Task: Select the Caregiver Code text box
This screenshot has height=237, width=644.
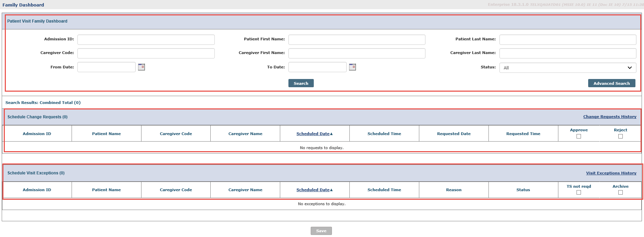Action: point(146,53)
